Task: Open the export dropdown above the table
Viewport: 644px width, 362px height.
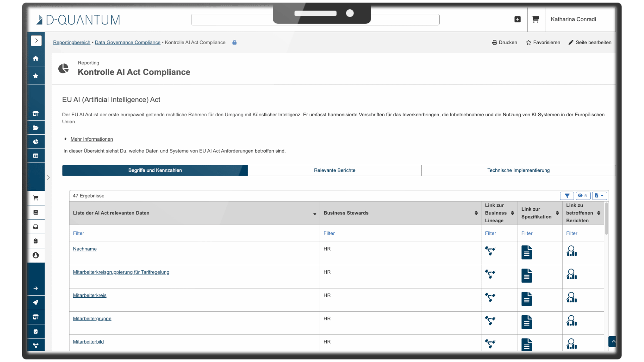Action: 599,196
